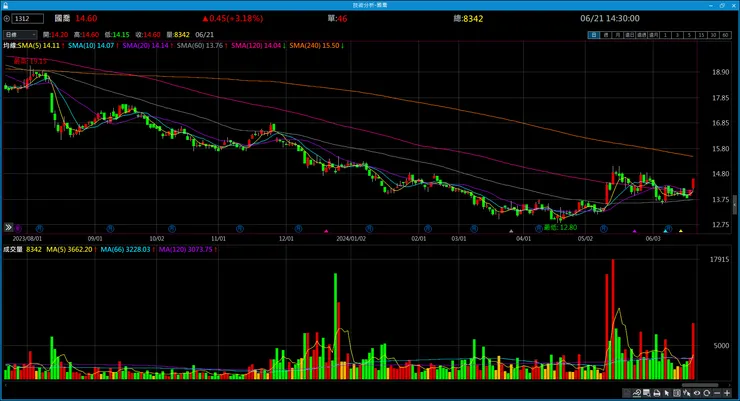Select the 15-minute timeframe button

(702, 35)
